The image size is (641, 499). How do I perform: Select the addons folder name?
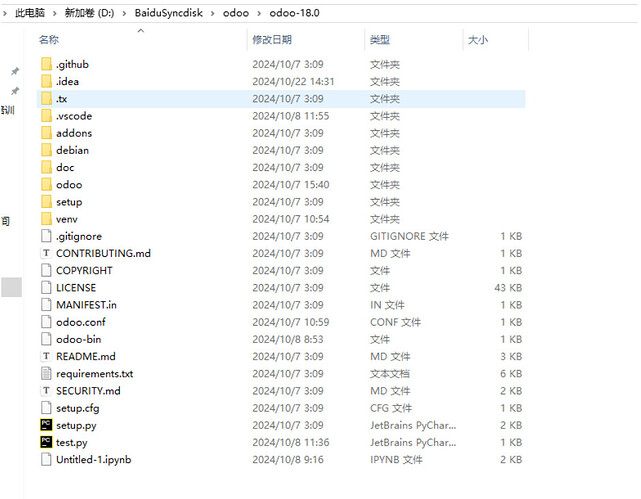tap(74, 133)
